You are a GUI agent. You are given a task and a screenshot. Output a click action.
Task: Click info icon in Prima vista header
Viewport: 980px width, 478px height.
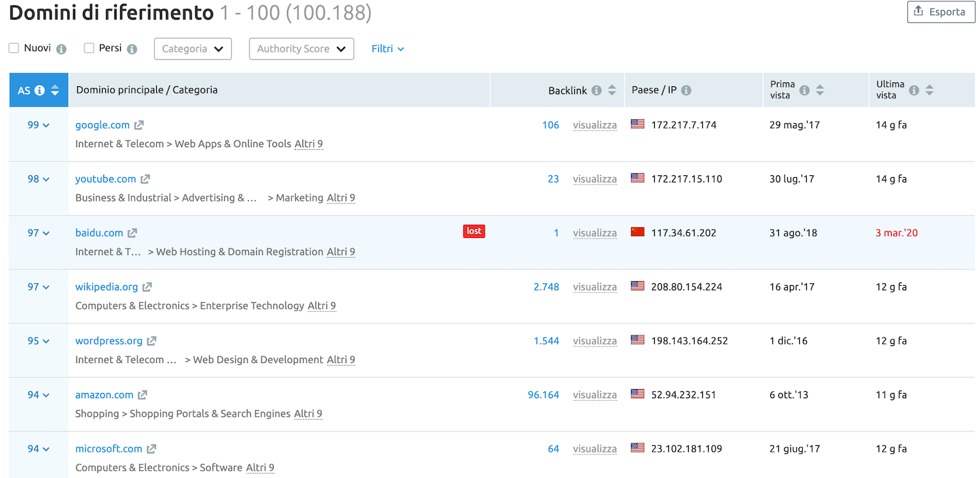[805, 90]
